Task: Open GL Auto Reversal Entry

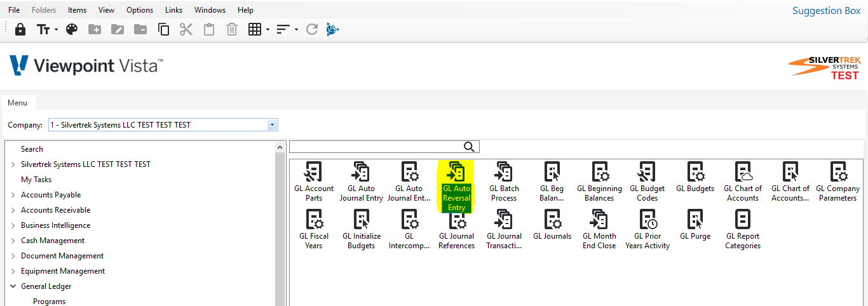Action: (x=456, y=187)
